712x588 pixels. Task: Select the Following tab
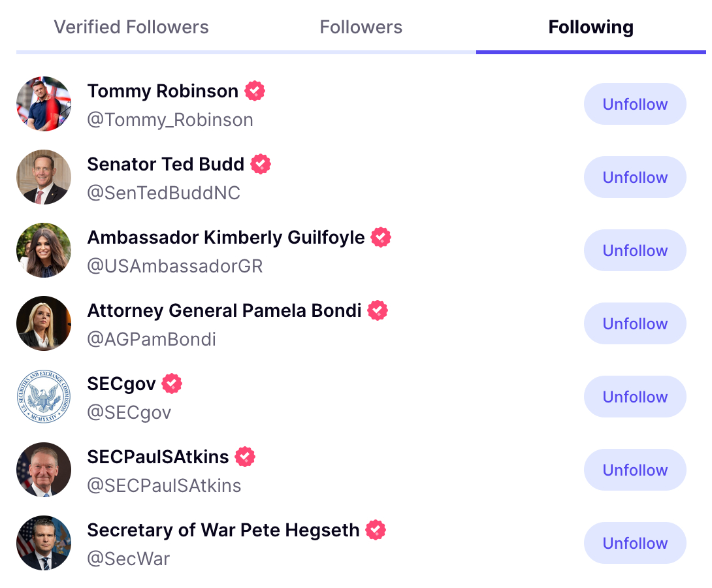click(x=591, y=27)
